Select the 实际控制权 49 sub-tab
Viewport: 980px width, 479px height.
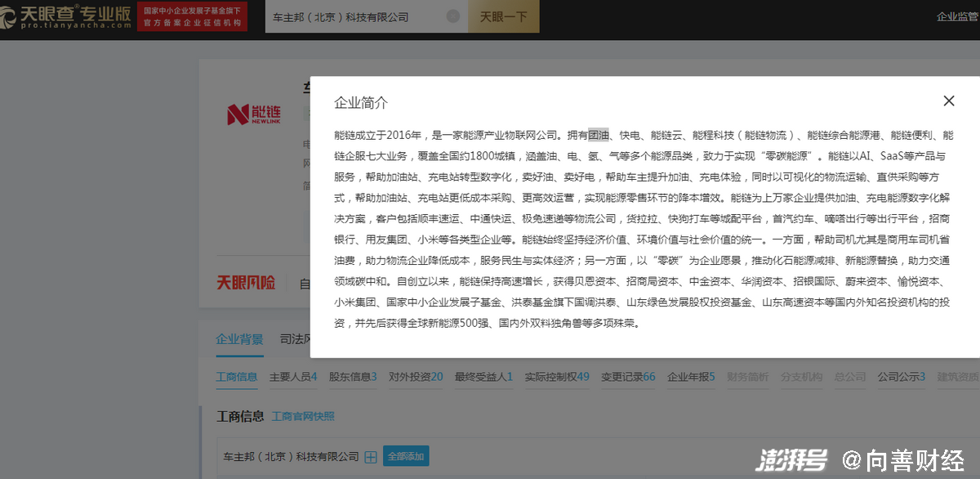point(557,377)
